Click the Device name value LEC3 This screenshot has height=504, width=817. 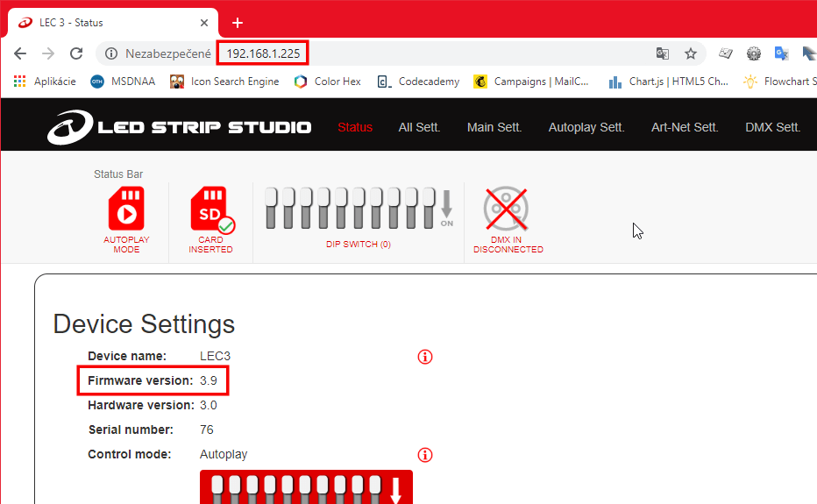tap(215, 356)
